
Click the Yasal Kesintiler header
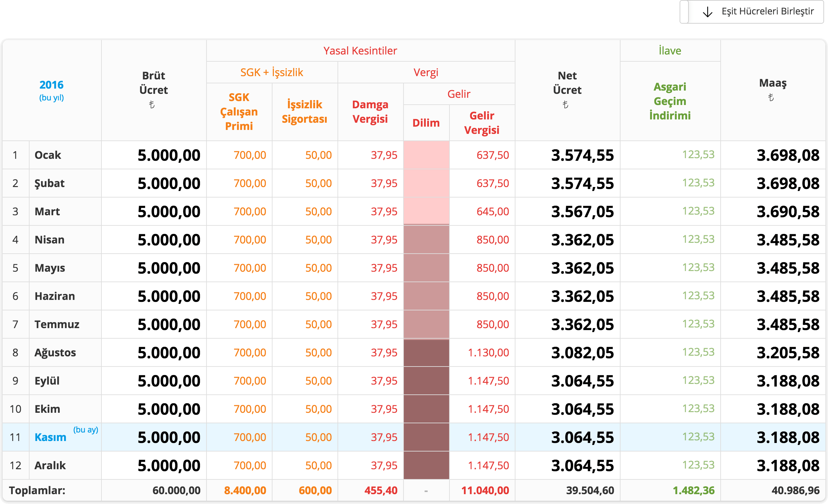[360, 51]
